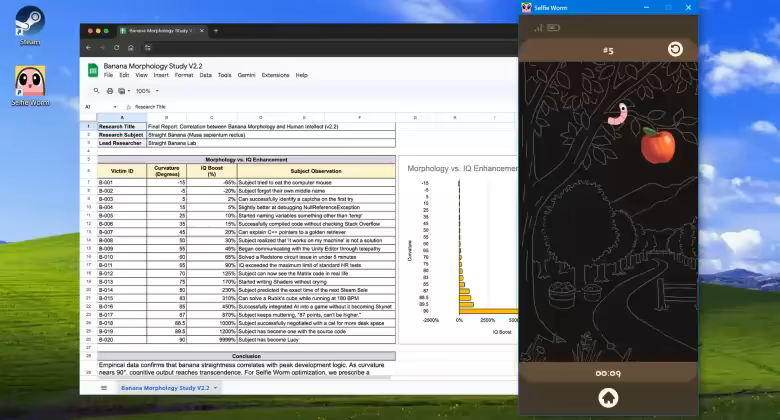Image resolution: width=780 pixels, height=420 pixels.
Task: Click the #5 level label in Selfie Worm
Action: click(608, 50)
